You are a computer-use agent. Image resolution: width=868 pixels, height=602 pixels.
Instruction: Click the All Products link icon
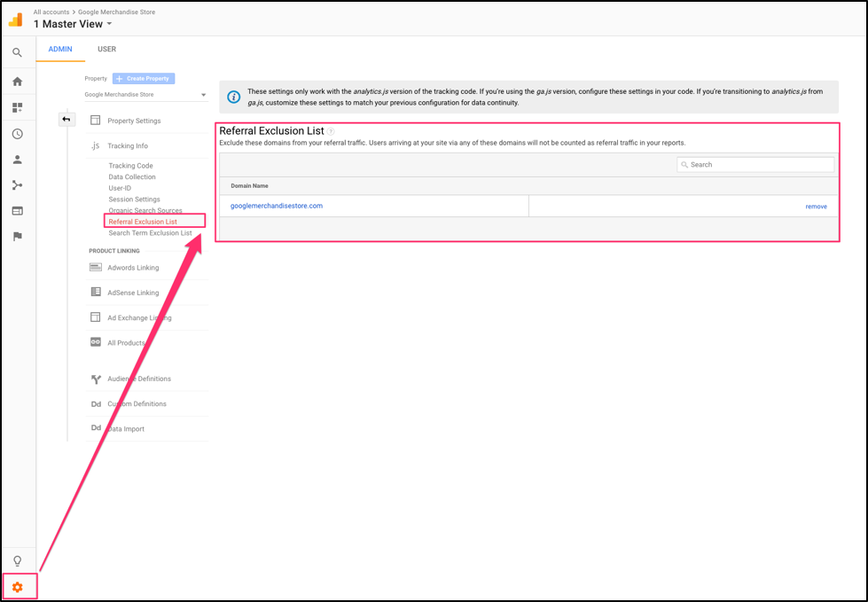[95, 342]
